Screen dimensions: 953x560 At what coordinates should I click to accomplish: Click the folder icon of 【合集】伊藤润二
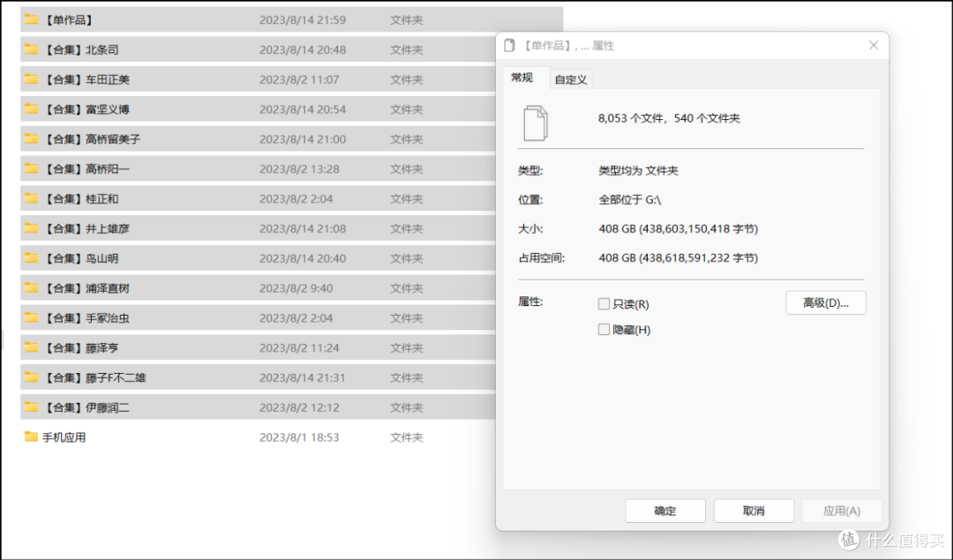coord(31,407)
